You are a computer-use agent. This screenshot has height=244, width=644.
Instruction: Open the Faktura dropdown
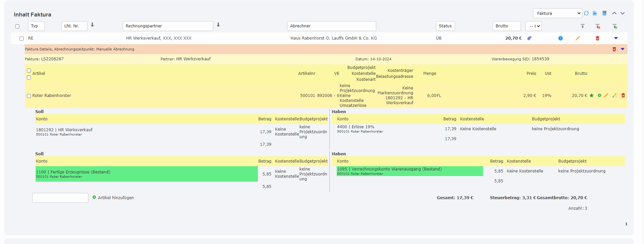(x=557, y=13)
